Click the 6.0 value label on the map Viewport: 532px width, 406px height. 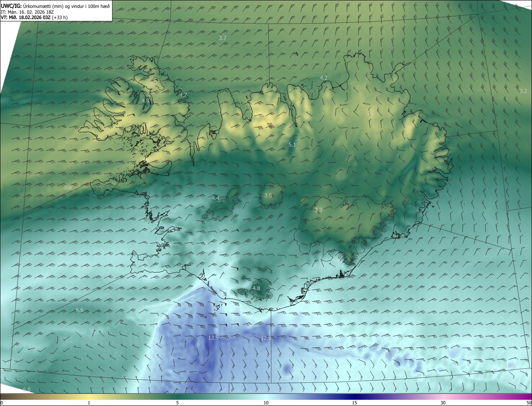pyautogui.click(x=27, y=389)
